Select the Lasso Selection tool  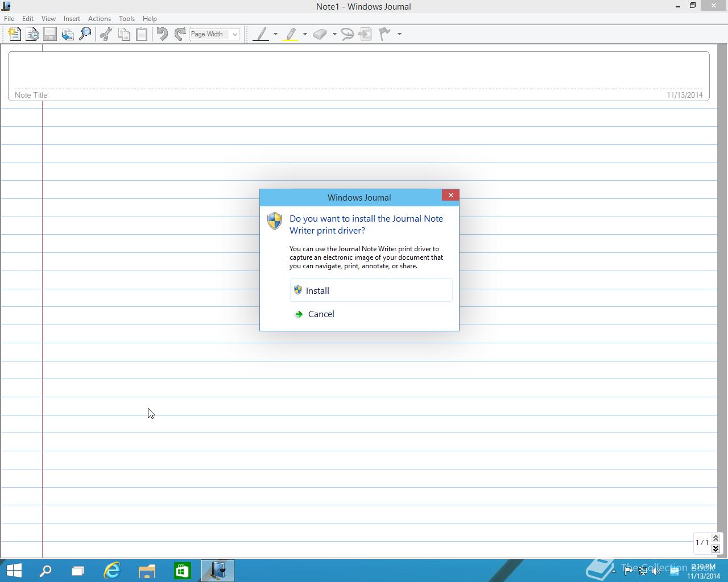(x=348, y=34)
